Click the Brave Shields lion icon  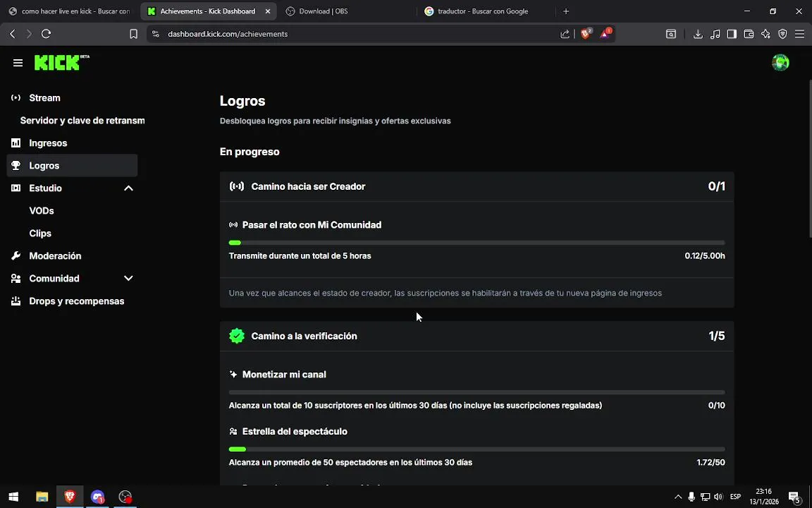pyautogui.click(x=585, y=34)
